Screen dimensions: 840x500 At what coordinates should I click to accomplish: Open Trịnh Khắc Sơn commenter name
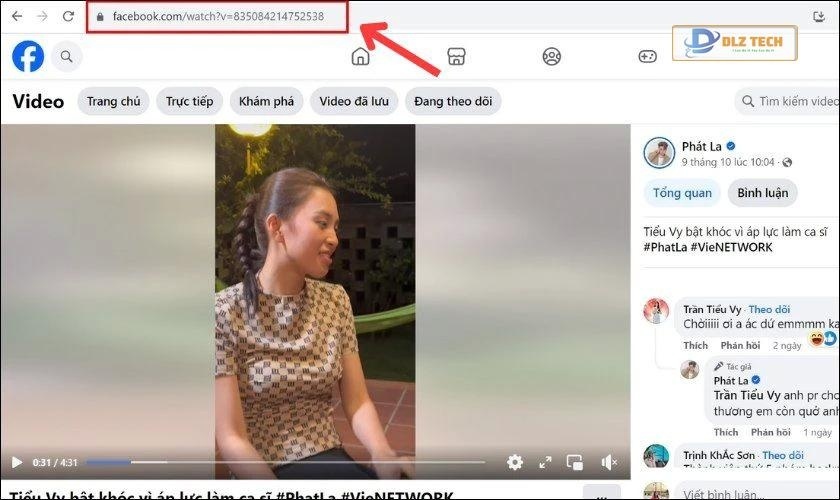coord(719,456)
